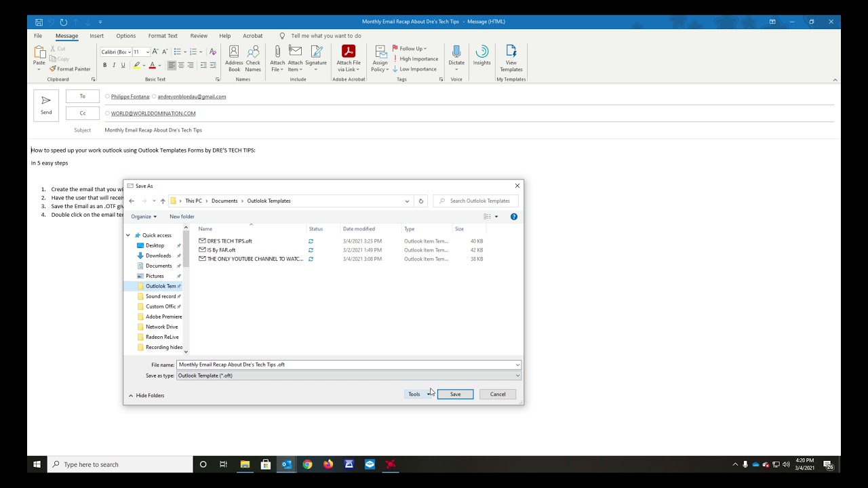
Task: Open the Address Book
Action: 234,59
